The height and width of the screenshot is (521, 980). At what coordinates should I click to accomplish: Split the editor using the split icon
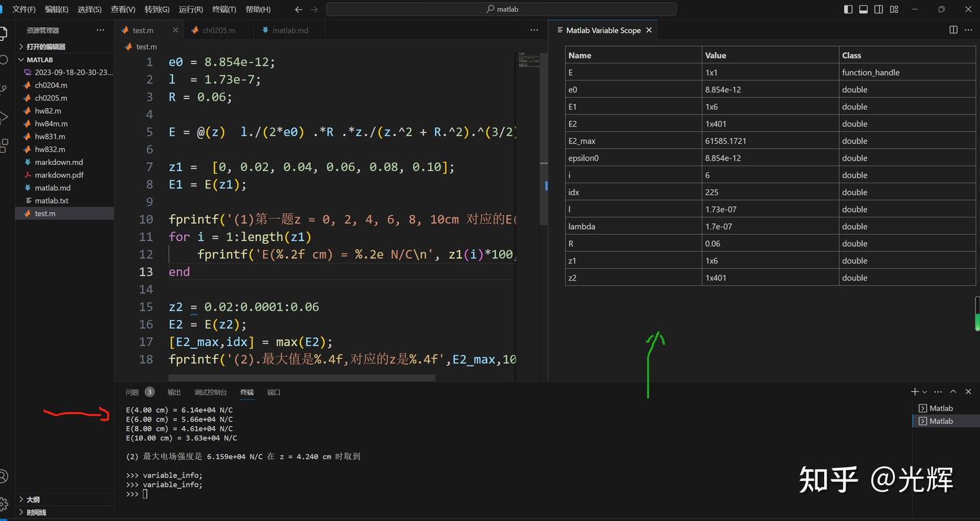953,30
